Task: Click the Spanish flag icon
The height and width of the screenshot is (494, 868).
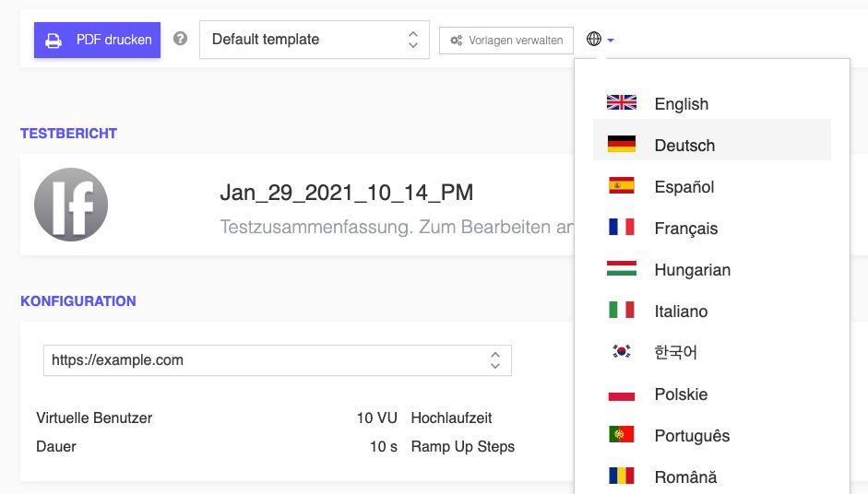Action: tap(622, 186)
